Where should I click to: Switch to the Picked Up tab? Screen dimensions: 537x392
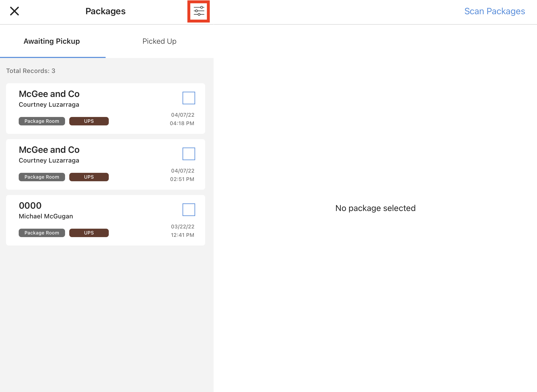point(159,41)
